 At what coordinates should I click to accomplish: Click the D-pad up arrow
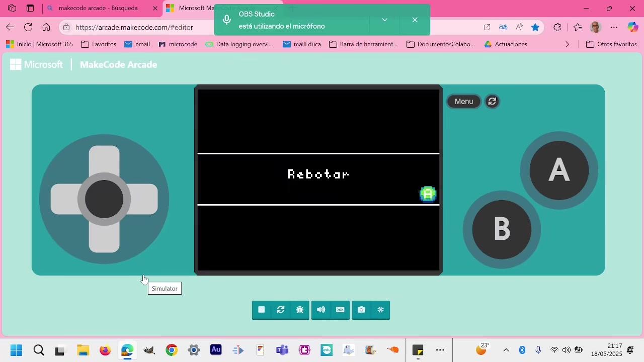(x=104, y=160)
